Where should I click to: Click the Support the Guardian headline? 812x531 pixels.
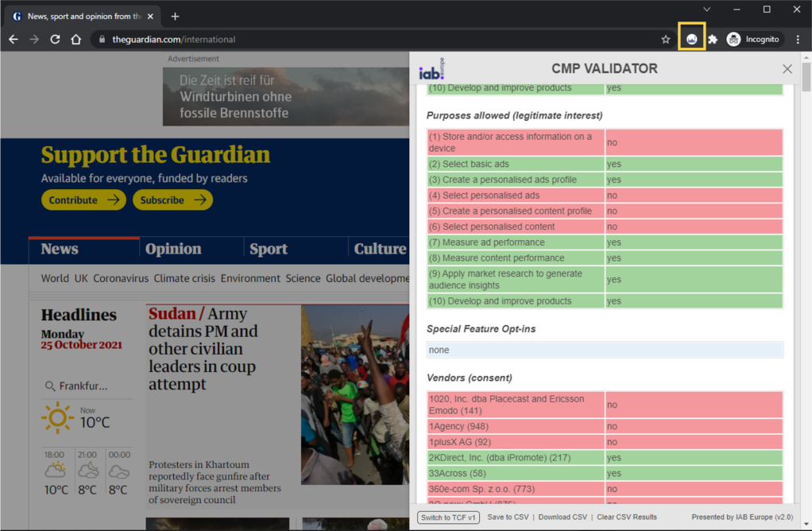point(156,155)
